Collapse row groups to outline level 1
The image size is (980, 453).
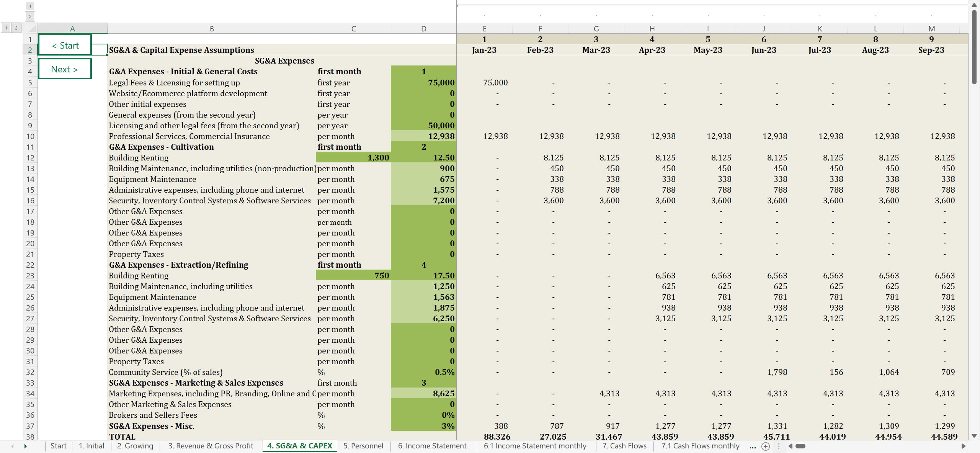click(x=6, y=28)
